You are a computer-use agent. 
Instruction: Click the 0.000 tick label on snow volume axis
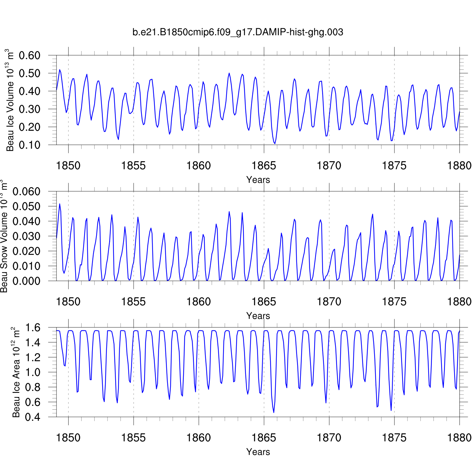coord(26,281)
